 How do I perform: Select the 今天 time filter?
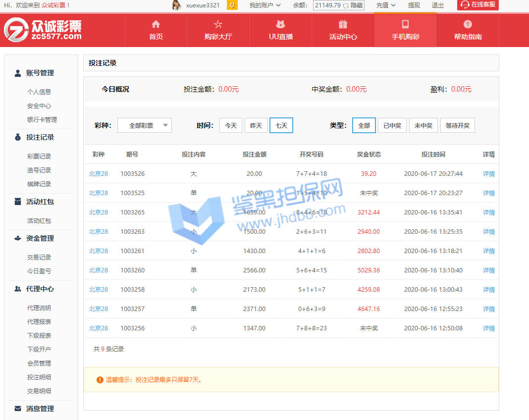231,126
